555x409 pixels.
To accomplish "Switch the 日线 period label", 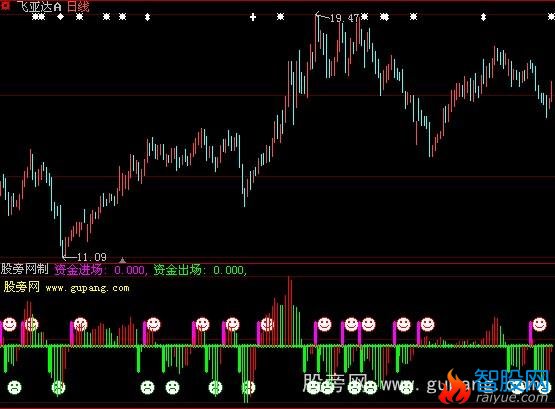I will (78, 7).
